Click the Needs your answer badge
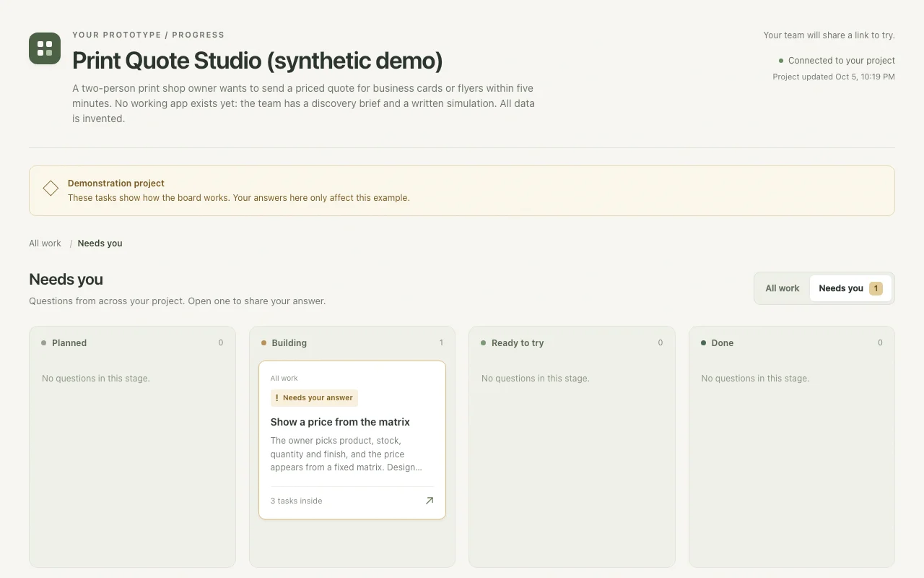 (x=314, y=398)
